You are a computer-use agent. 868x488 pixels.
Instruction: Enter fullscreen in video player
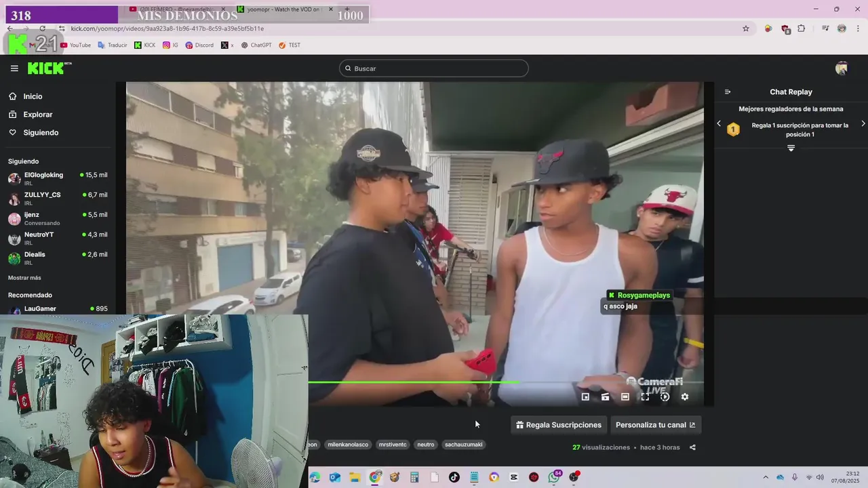click(x=645, y=397)
